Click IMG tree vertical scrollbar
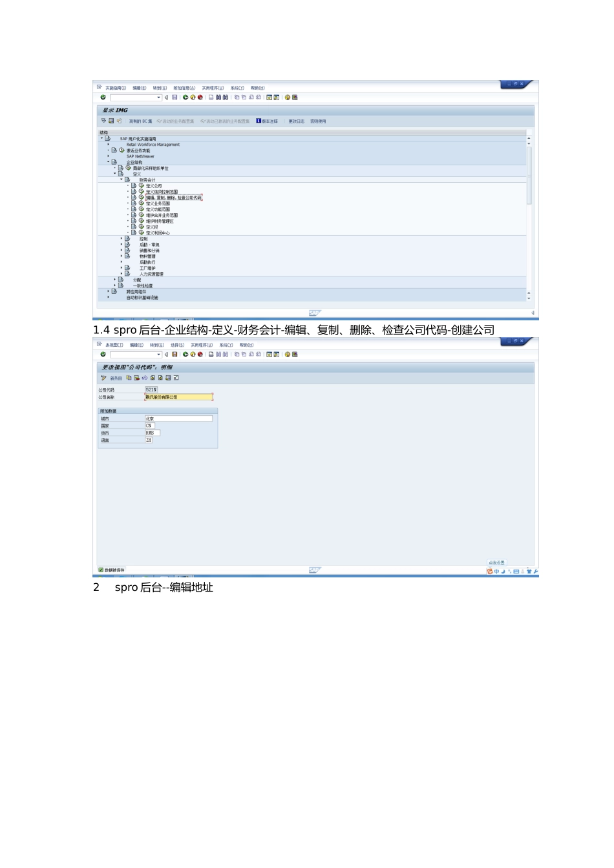Image resolution: width=614 pixels, height=868 pixels. point(529,175)
